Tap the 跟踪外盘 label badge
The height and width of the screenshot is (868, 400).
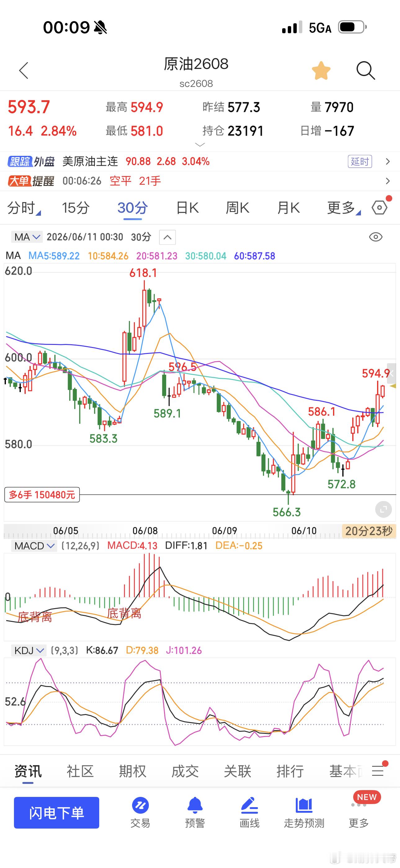31,161
